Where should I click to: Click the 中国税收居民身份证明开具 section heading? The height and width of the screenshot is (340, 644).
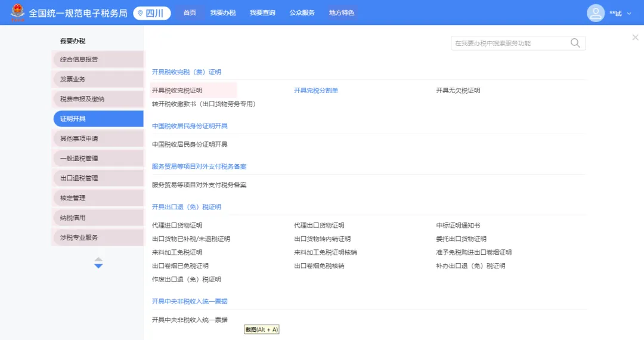(x=190, y=126)
